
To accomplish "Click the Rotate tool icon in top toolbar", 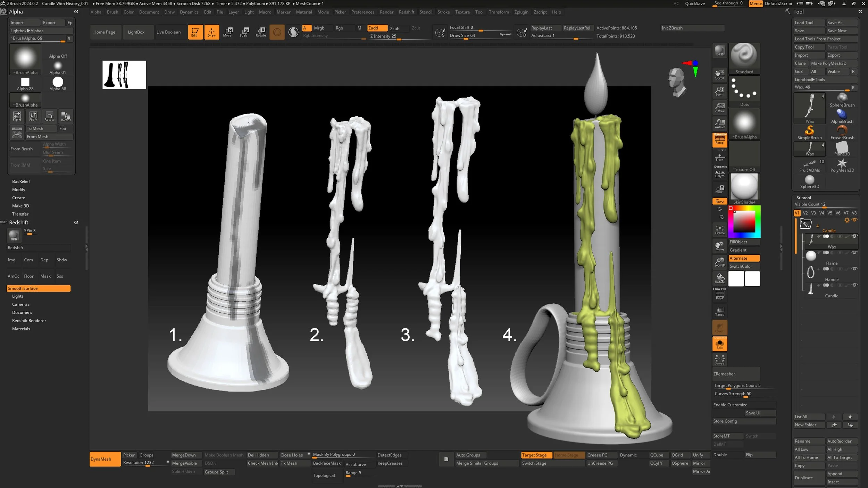I will [x=260, y=32].
